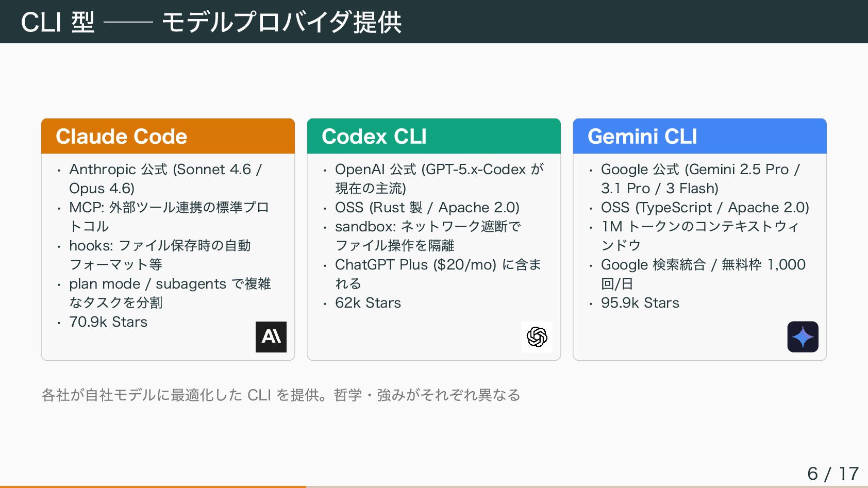Click the Anthropic logo icon
This screenshot has width=868, height=488.
tap(271, 337)
